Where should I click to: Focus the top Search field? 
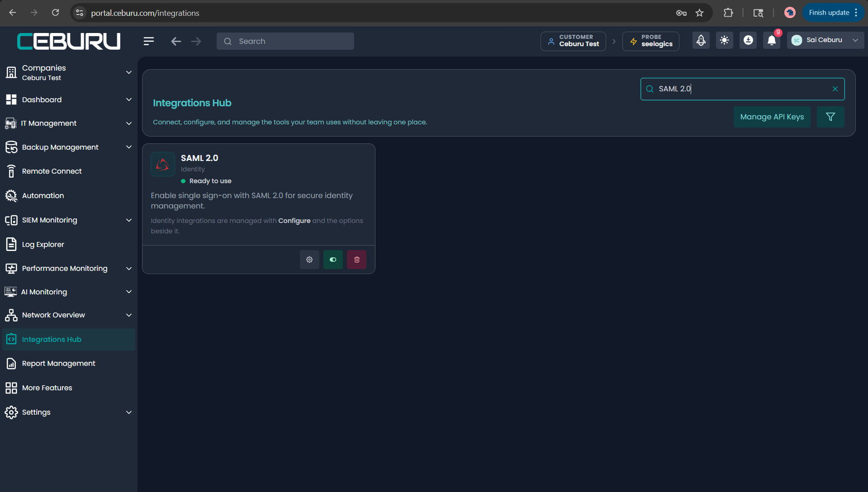coord(285,41)
